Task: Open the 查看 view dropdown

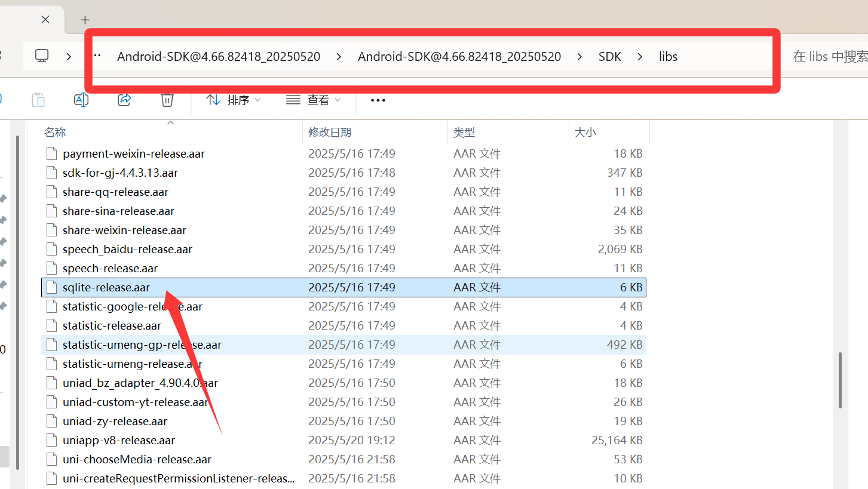Action: (314, 100)
